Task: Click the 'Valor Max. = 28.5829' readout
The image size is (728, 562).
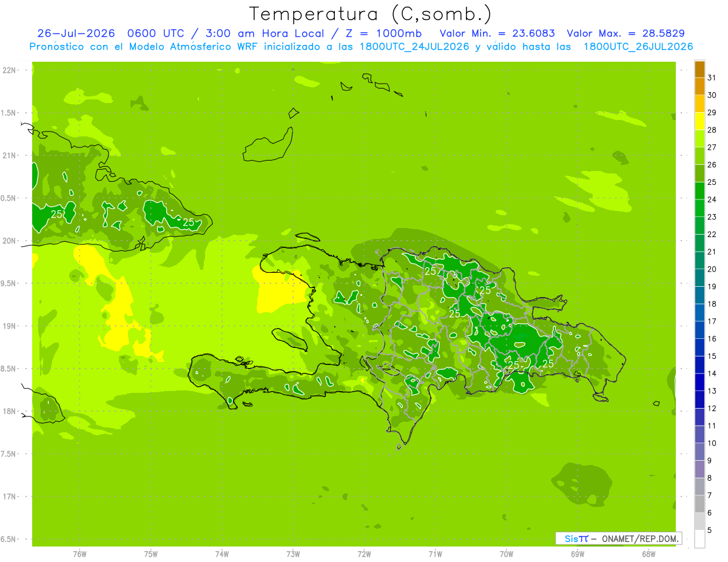Action: (626, 33)
